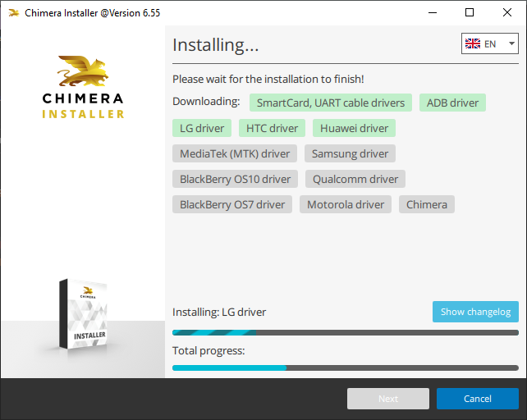Select the SmartCard, UART cable drivers tag
This screenshot has width=527, height=420.
pos(330,103)
